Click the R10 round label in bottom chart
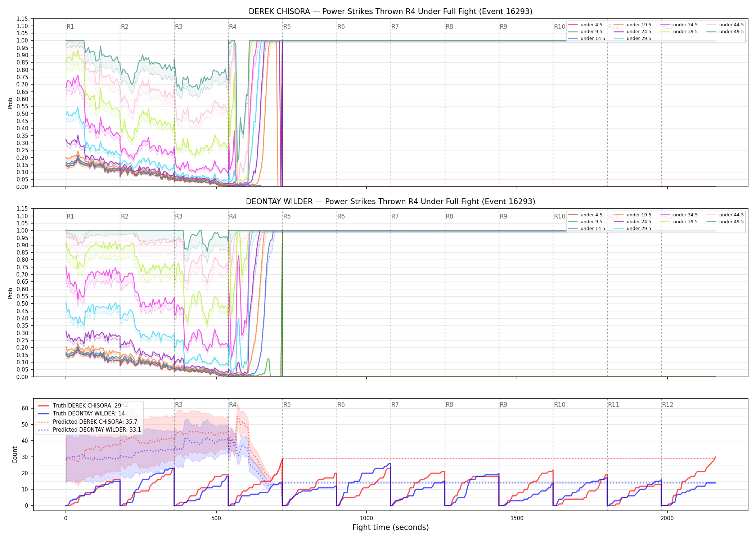756x540 pixels. (559, 405)
